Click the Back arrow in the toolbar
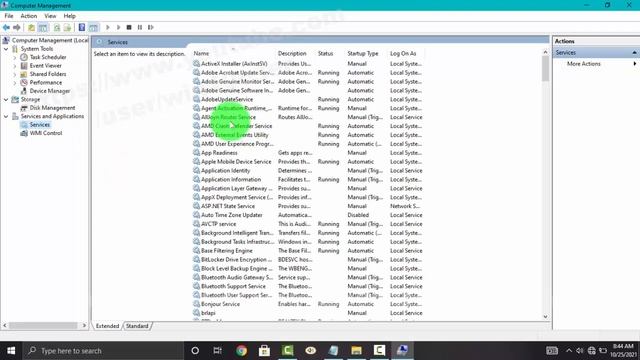Viewport: 640px width, 360px height. tap(6, 27)
